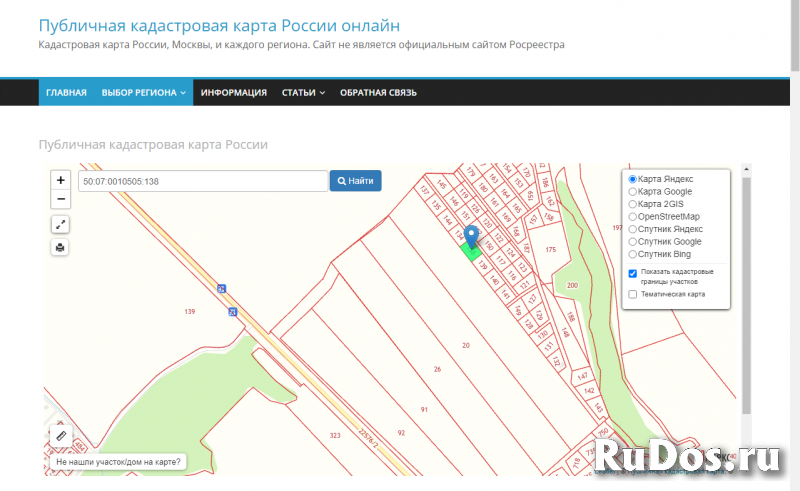Open the ruler measurement tool

click(61, 436)
